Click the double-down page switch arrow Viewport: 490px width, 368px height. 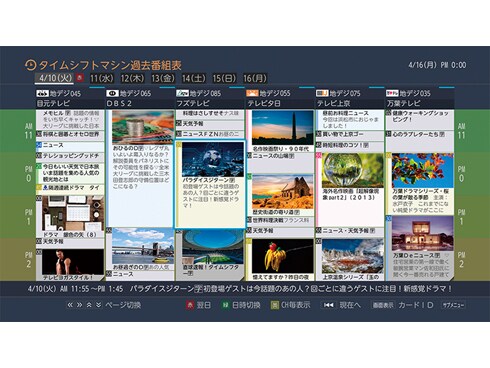pos(99,305)
